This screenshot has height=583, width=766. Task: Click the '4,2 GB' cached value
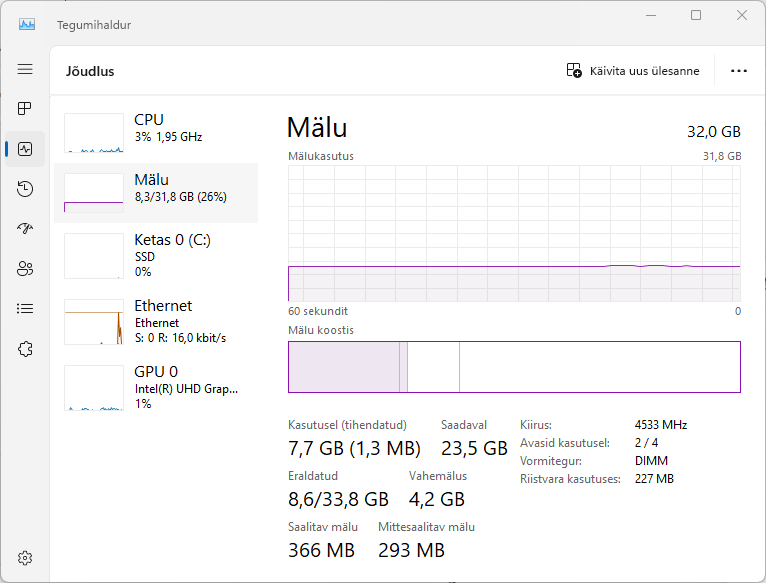437,499
